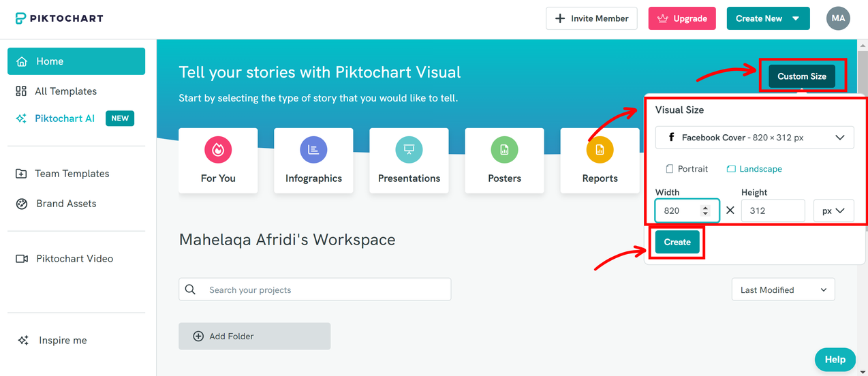Click the teal Create button
Screen dimensions: 868x376
coord(677,242)
